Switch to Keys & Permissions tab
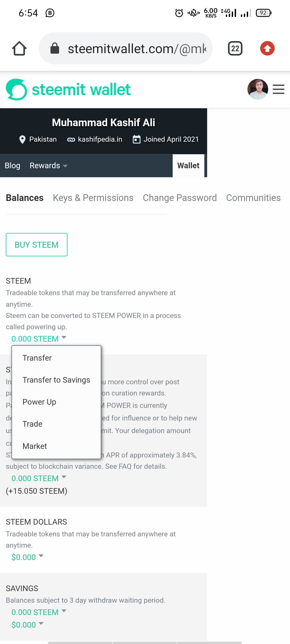The image size is (290, 644). (93, 198)
